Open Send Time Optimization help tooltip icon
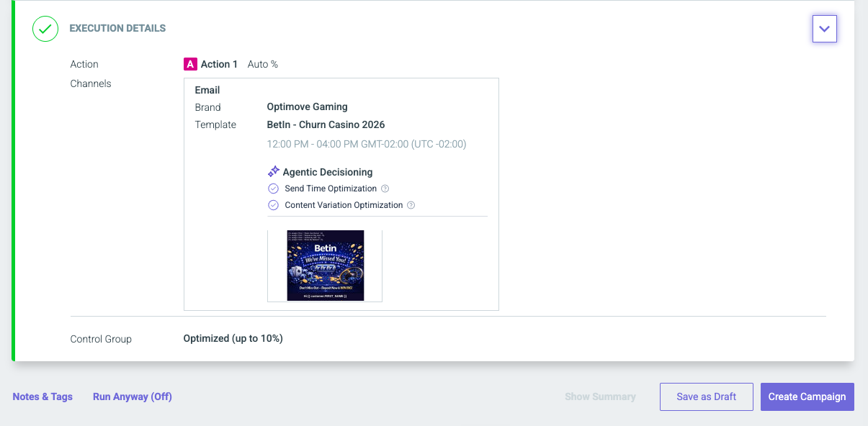 coord(385,189)
